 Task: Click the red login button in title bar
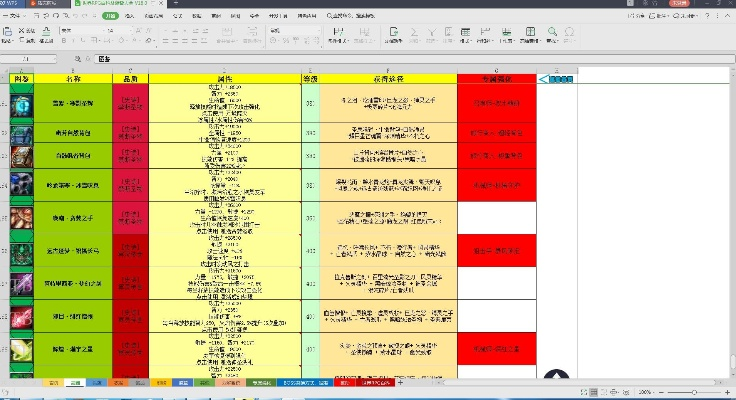(x=679, y=3)
